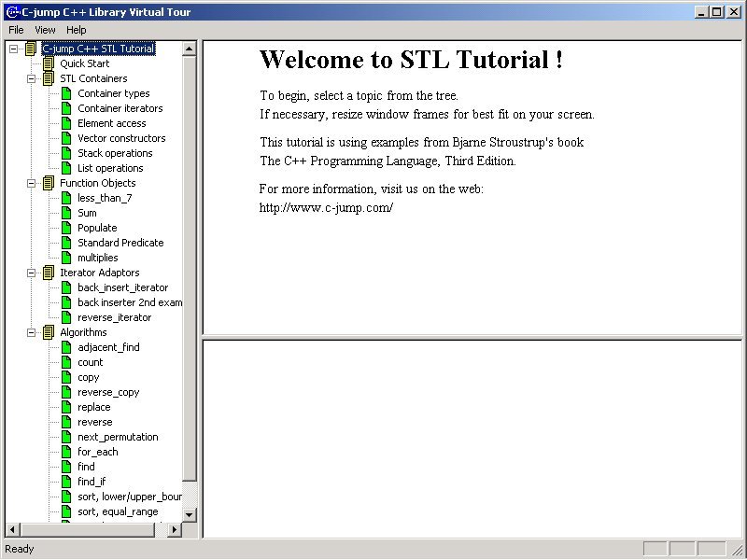Open the reverse algorithm topic
This screenshot has width=747, height=560.
(95, 422)
